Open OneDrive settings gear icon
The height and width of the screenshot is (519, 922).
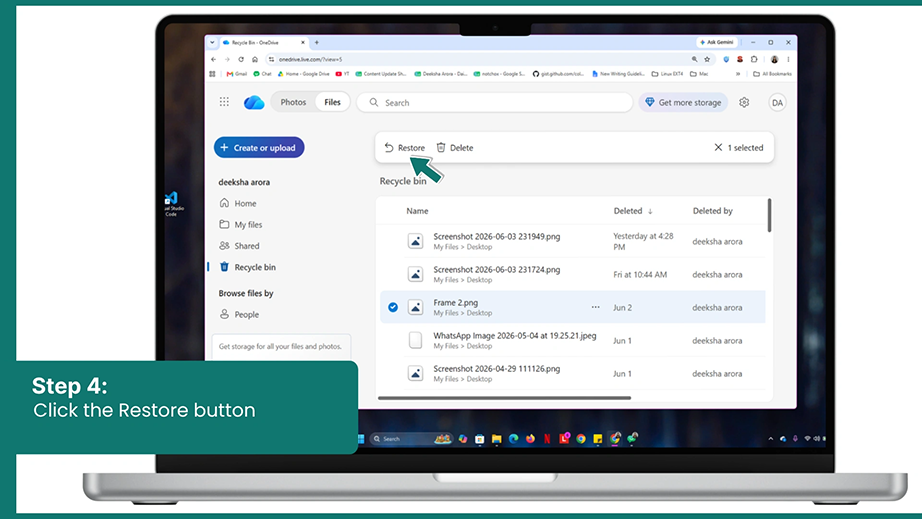[x=744, y=102]
